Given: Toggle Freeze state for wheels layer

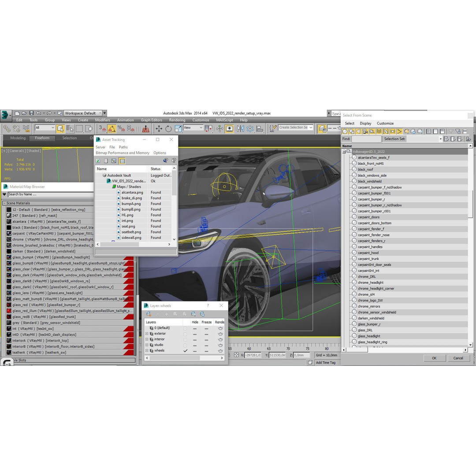Looking at the screenshot, I should 206,351.
